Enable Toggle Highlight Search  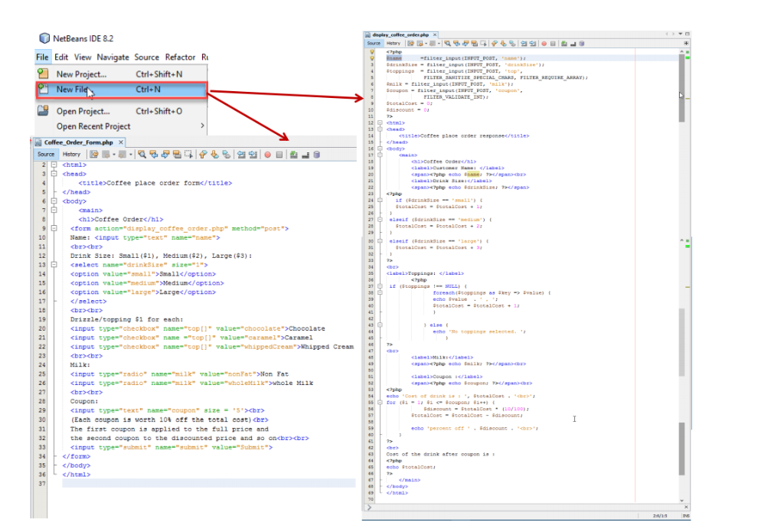pos(176,155)
